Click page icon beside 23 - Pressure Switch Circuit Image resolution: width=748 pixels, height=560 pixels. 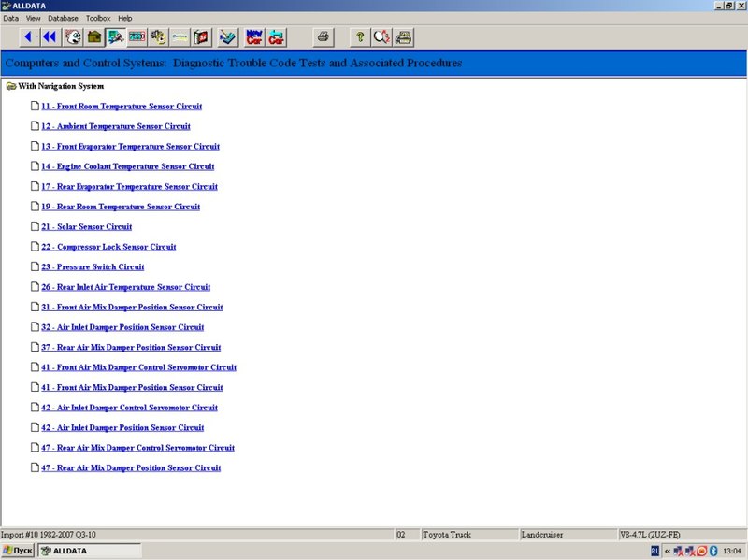(x=35, y=266)
